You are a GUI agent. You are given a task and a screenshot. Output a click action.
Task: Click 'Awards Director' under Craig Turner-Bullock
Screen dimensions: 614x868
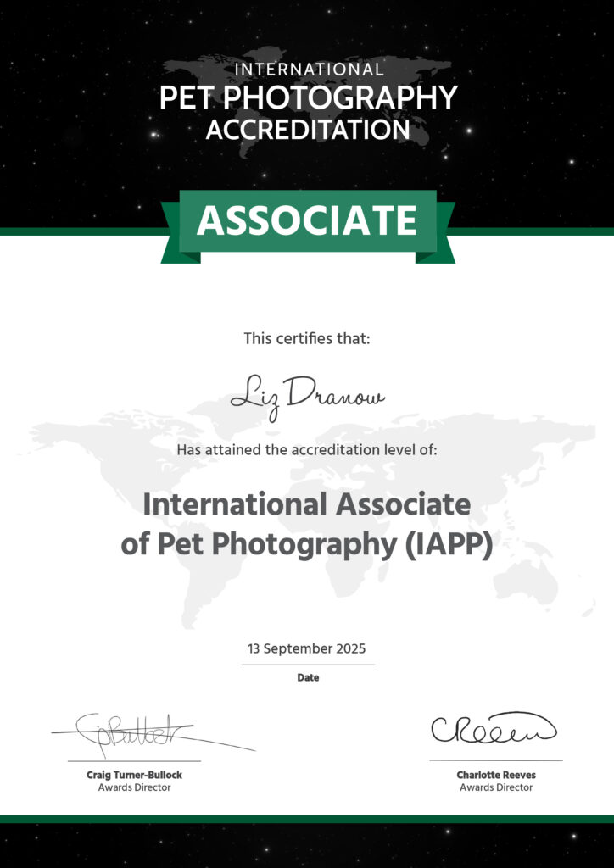pyautogui.click(x=134, y=787)
